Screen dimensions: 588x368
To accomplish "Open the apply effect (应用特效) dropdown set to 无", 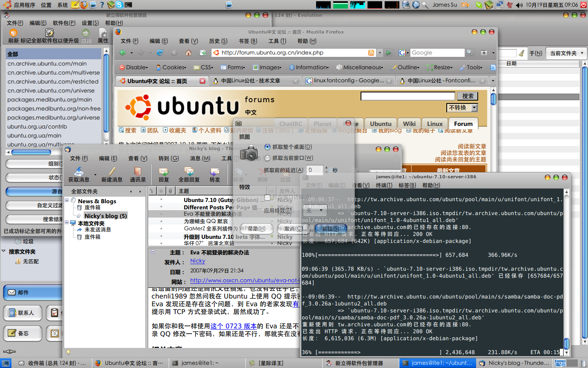I will (315, 211).
